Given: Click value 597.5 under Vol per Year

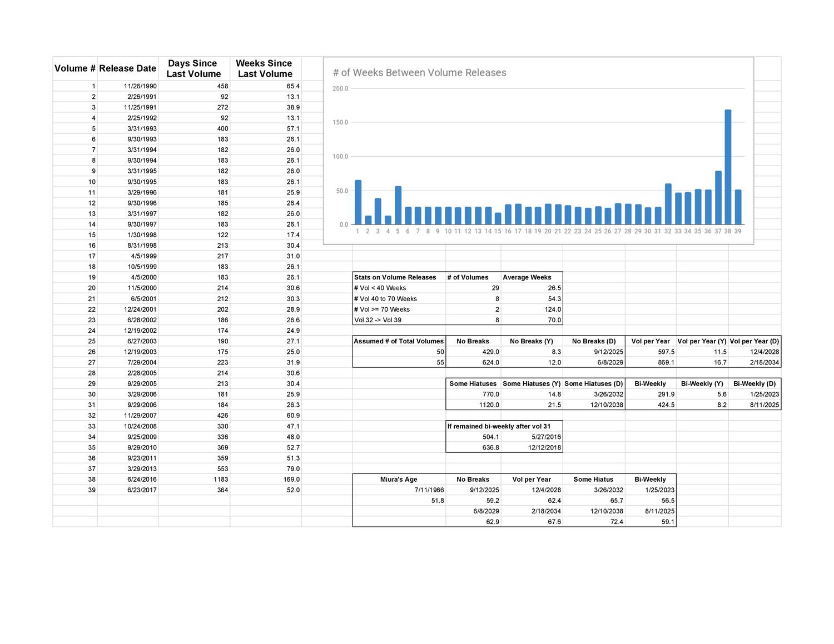Looking at the screenshot, I should coord(651,352).
